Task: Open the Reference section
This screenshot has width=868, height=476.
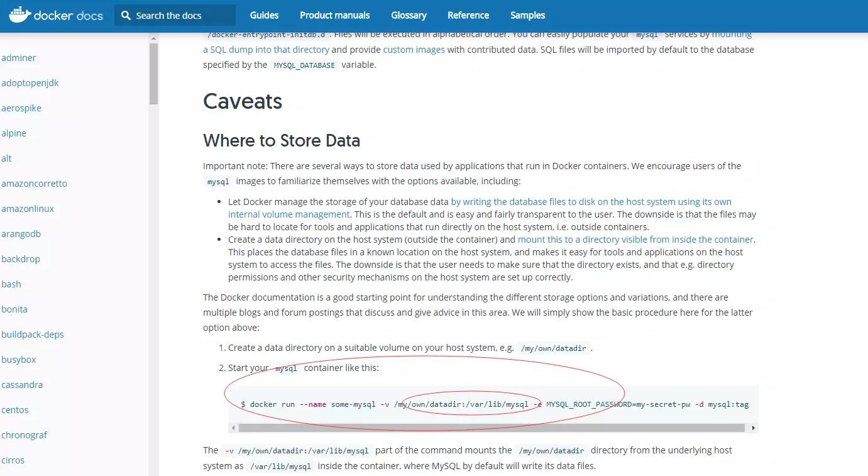Action: (x=468, y=15)
